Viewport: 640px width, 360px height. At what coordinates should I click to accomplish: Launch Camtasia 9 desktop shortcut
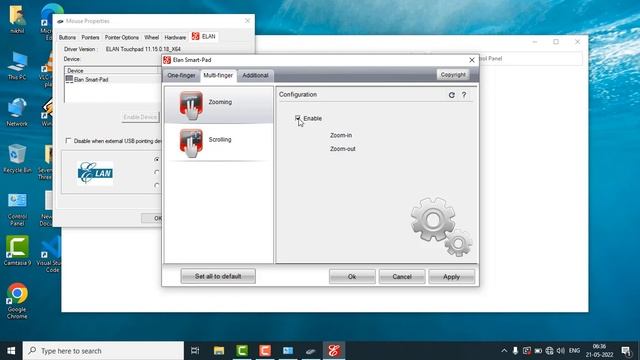tap(17, 251)
